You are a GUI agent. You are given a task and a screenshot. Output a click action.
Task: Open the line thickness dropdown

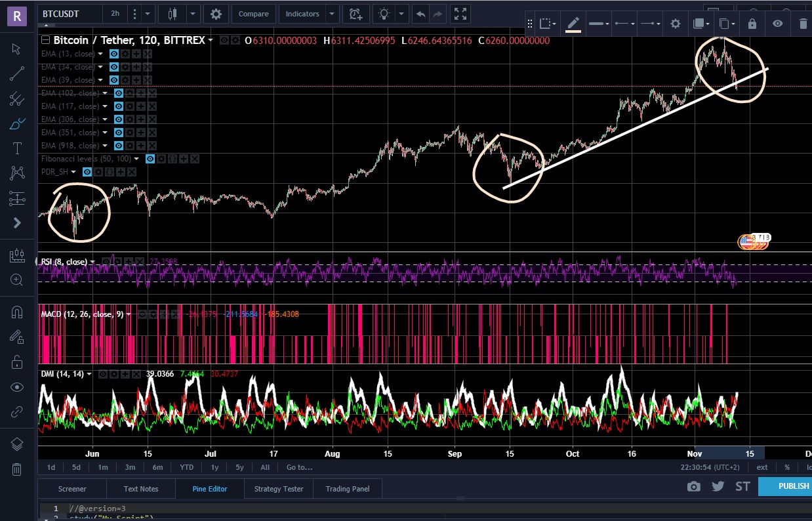(598, 24)
